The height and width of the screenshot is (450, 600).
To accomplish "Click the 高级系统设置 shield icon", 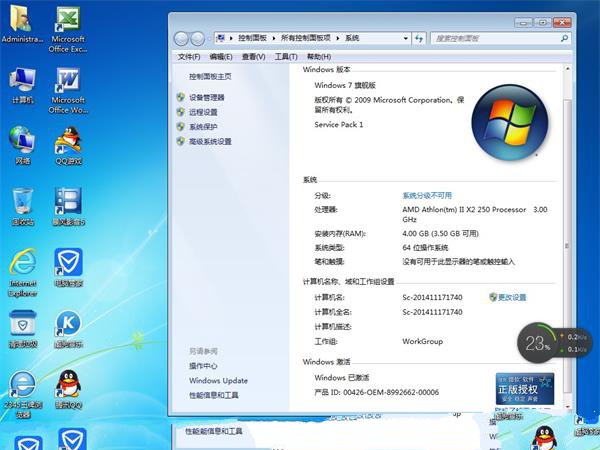I will 181,141.
